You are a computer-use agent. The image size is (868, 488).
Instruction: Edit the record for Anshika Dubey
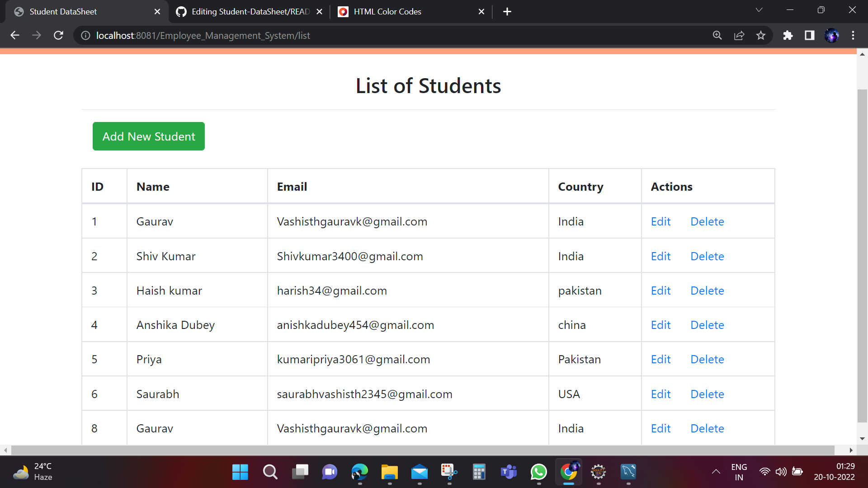pos(660,324)
